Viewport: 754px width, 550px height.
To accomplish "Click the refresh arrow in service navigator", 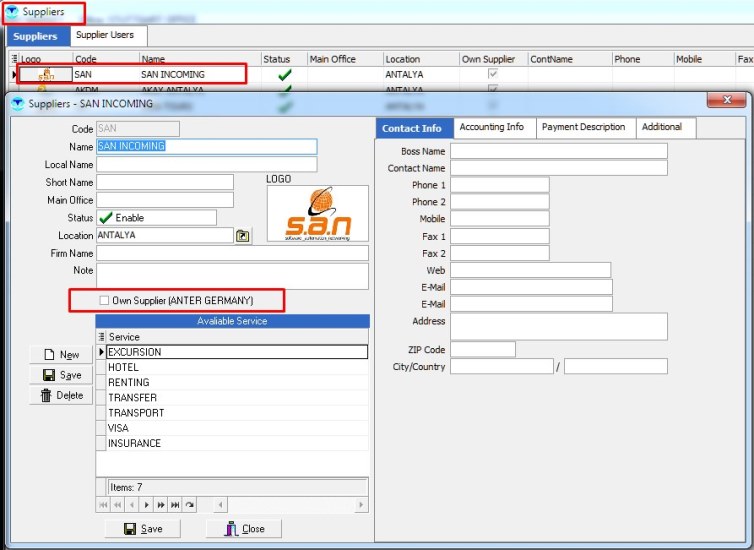I will 189,505.
